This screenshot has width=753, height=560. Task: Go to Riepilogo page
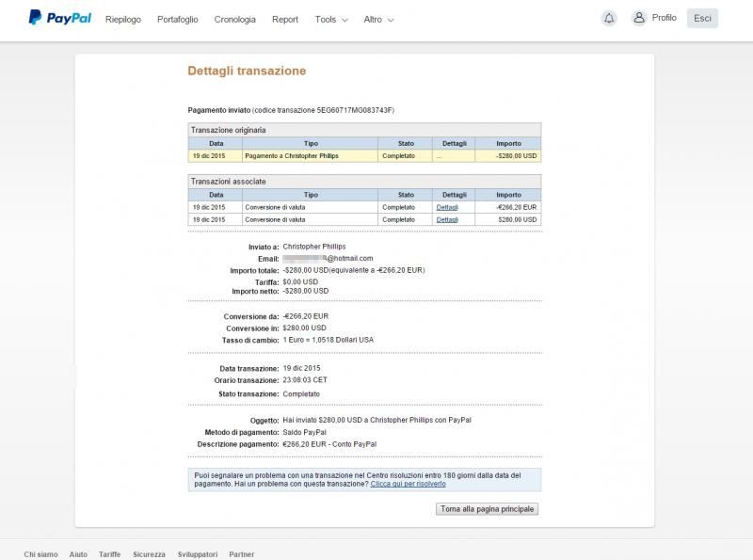point(123,19)
